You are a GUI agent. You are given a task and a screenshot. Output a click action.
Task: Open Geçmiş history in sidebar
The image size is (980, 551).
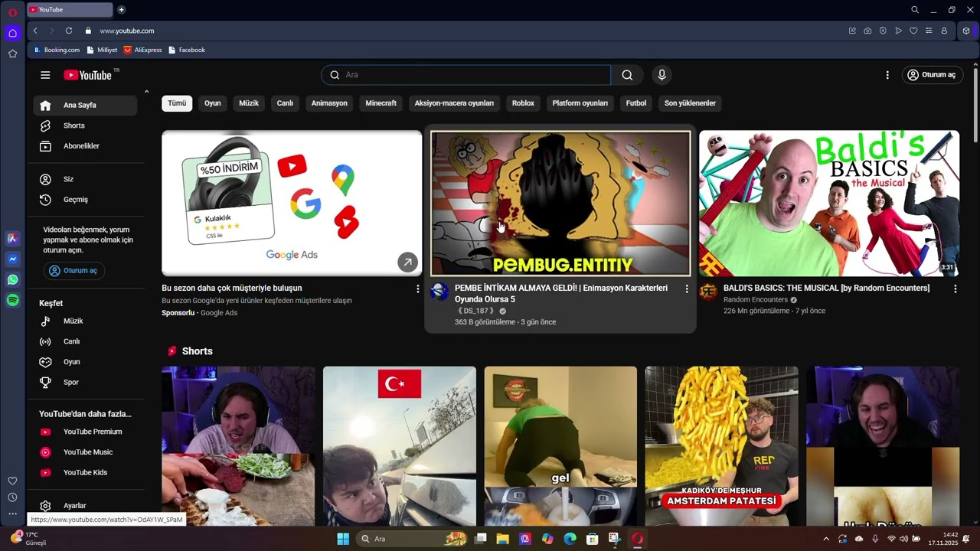[85, 200]
